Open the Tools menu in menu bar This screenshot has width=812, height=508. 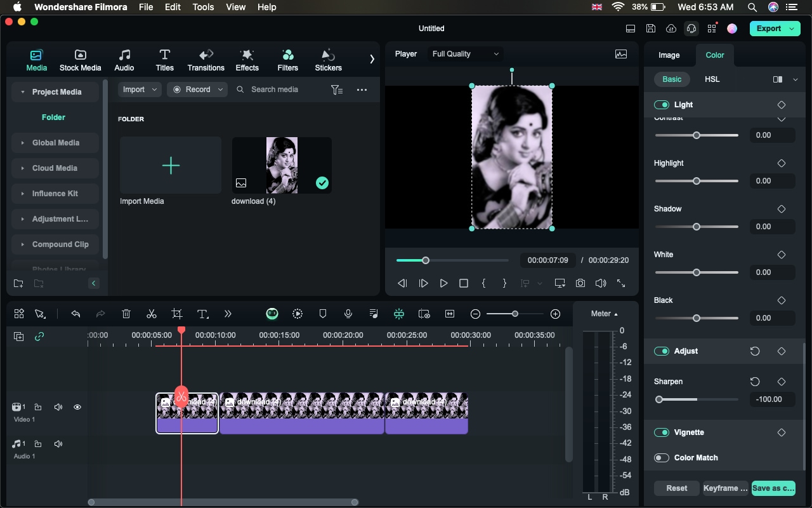203,7
